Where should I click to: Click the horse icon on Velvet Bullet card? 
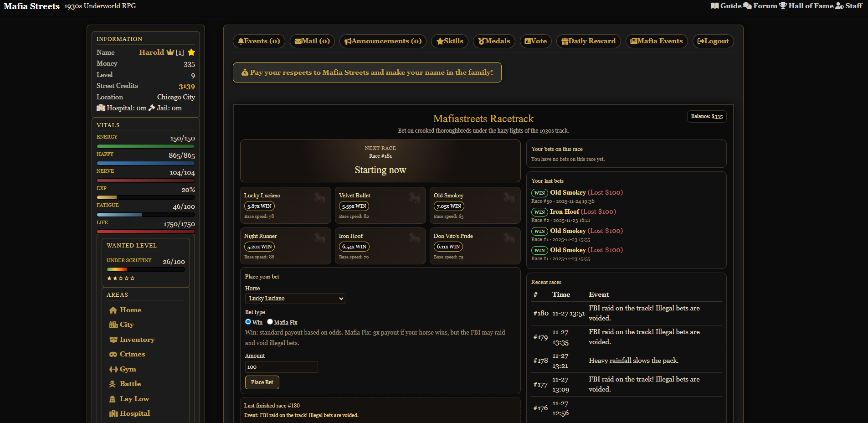(x=414, y=197)
